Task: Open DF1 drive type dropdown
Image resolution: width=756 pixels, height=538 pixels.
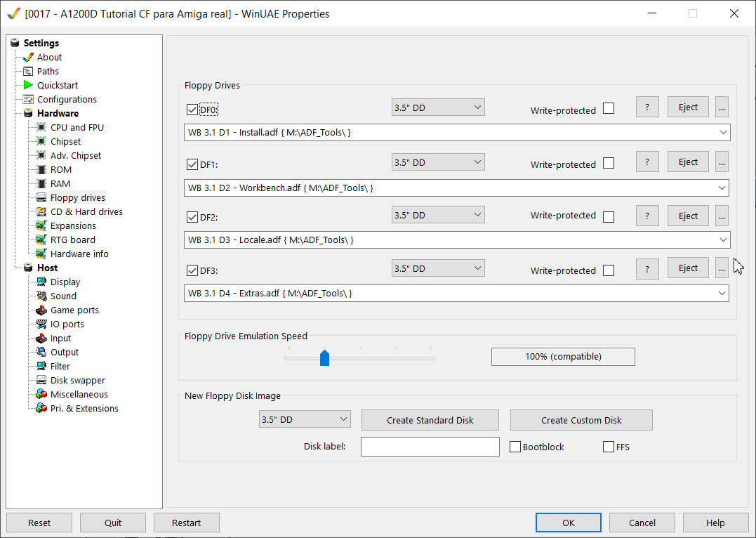Action: pos(438,163)
